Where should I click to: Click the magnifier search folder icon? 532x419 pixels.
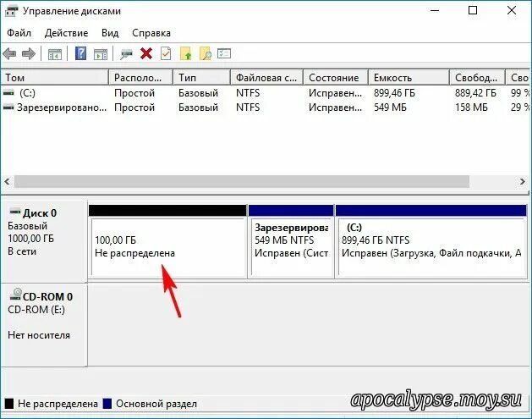206,53
